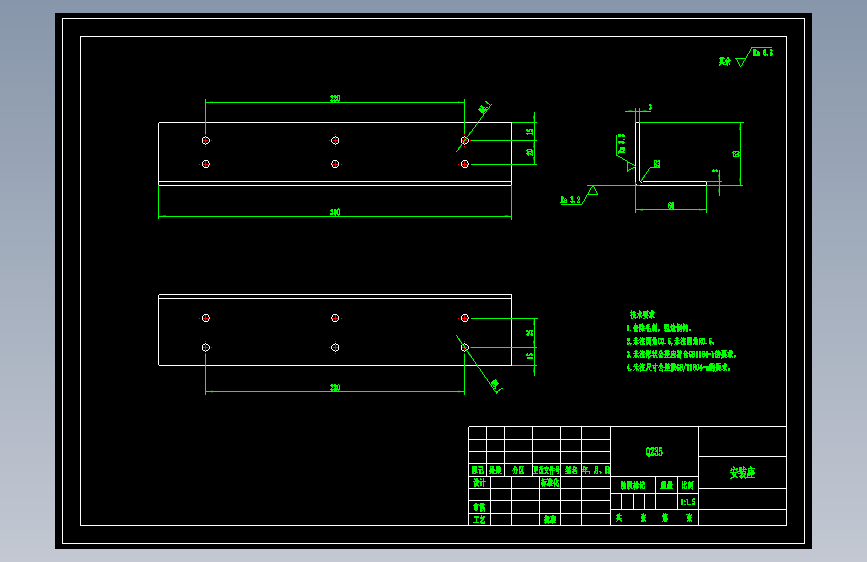This screenshot has width=867, height=562.
Task: Click the 320 dimension above the upper view
Action: pos(335,98)
